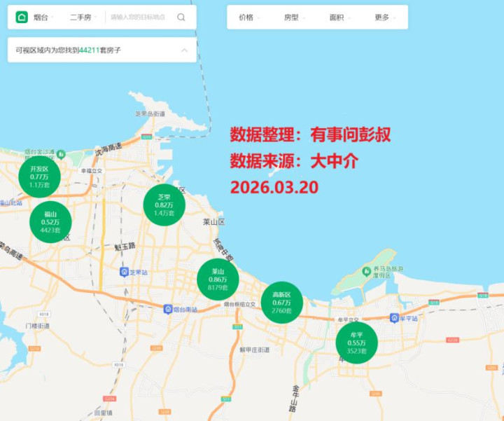
Task: Click the 芝罘站 station marker icon
Action: [x=124, y=272]
